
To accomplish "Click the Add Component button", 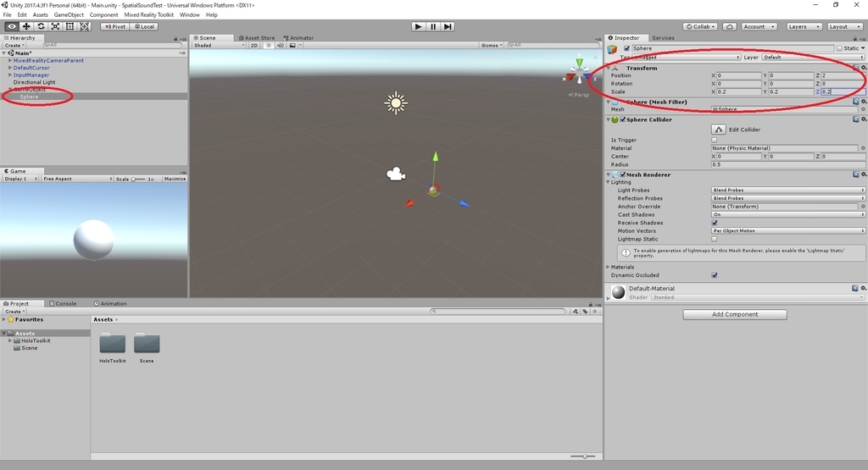I will tap(735, 315).
